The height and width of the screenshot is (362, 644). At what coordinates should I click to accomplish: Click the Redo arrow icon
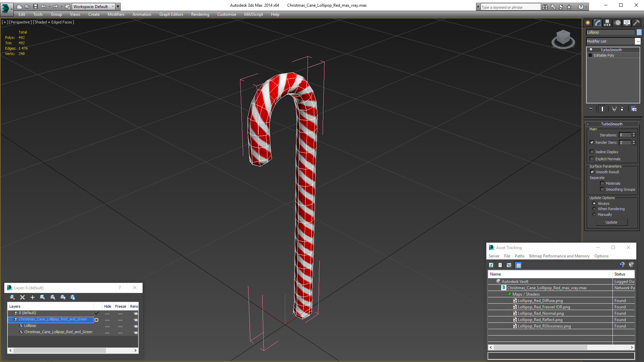pyautogui.click(x=55, y=6)
